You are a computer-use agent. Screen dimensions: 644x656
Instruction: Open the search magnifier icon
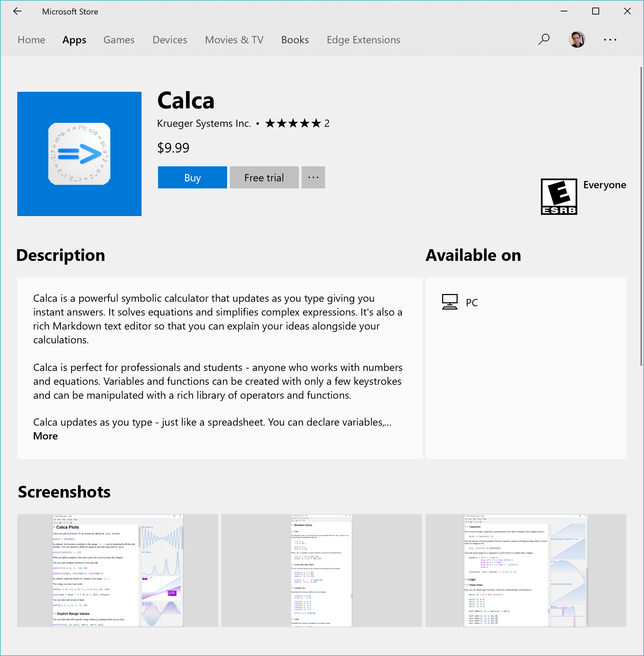544,40
